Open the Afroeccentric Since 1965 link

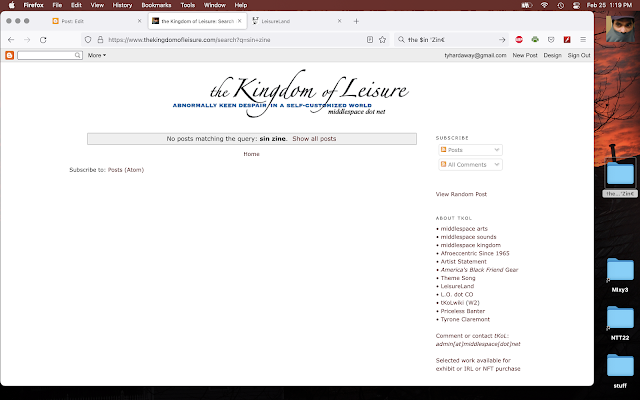click(475, 253)
